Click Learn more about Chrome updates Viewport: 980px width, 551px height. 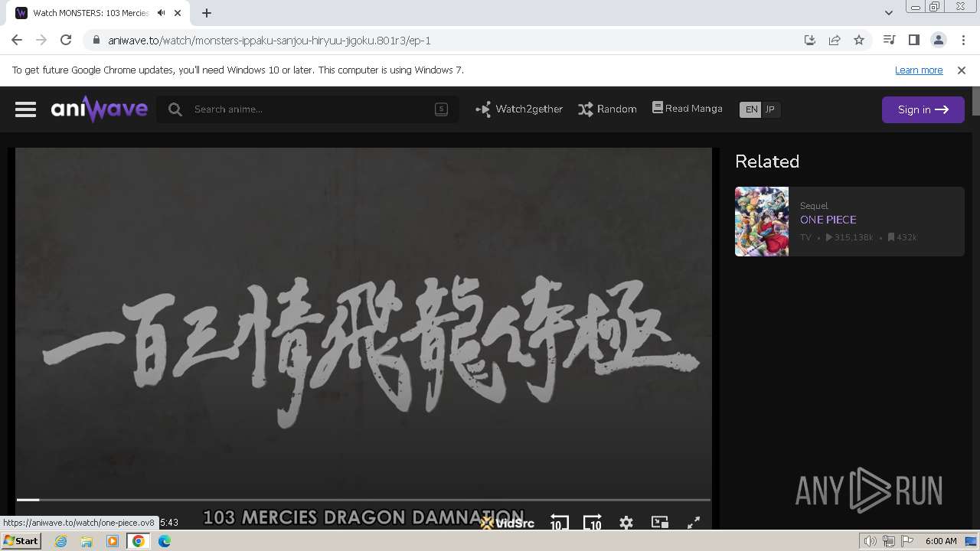tap(919, 70)
